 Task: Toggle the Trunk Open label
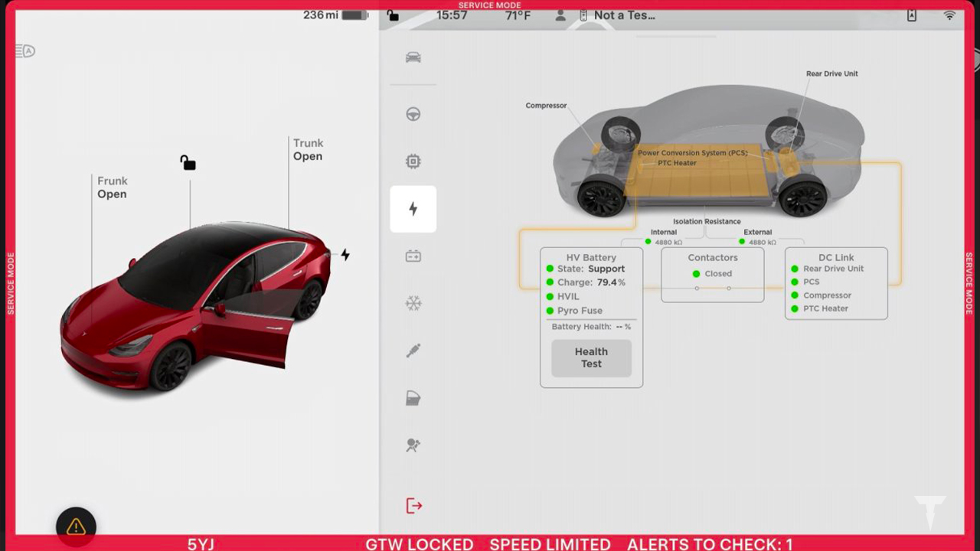click(x=308, y=149)
